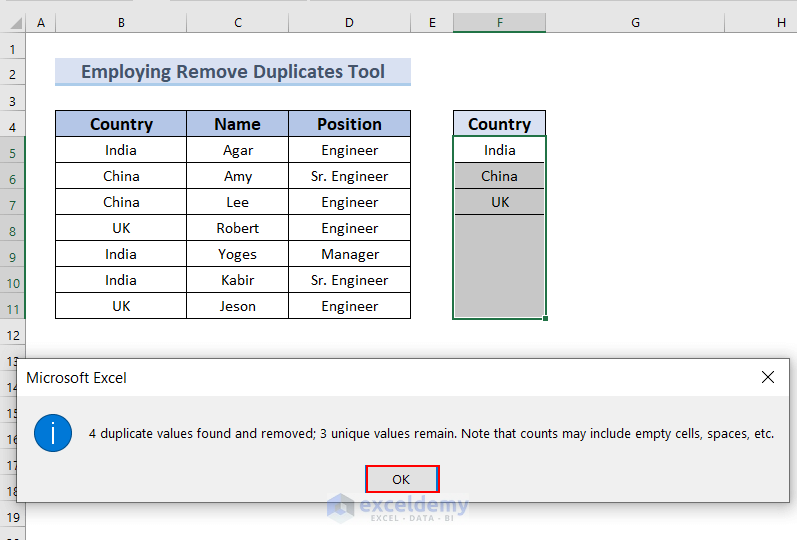Select column F header
This screenshot has height=540, width=797.
[x=500, y=23]
